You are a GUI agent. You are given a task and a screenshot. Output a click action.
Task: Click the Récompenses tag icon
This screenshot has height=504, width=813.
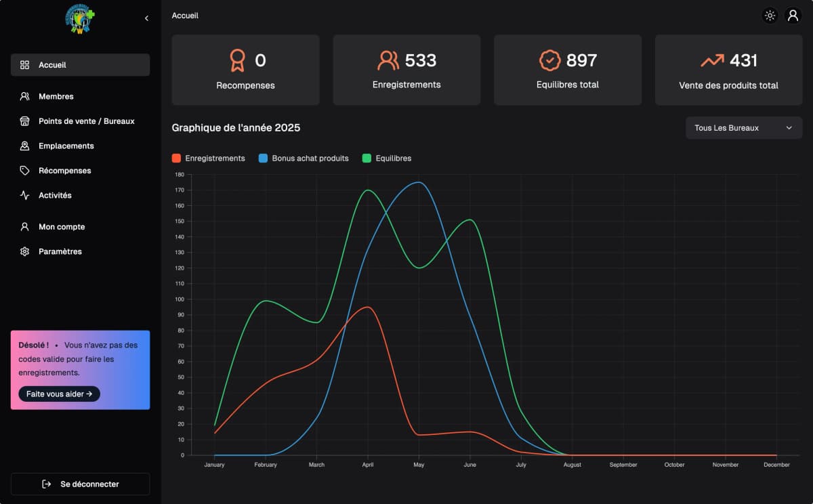click(x=25, y=171)
